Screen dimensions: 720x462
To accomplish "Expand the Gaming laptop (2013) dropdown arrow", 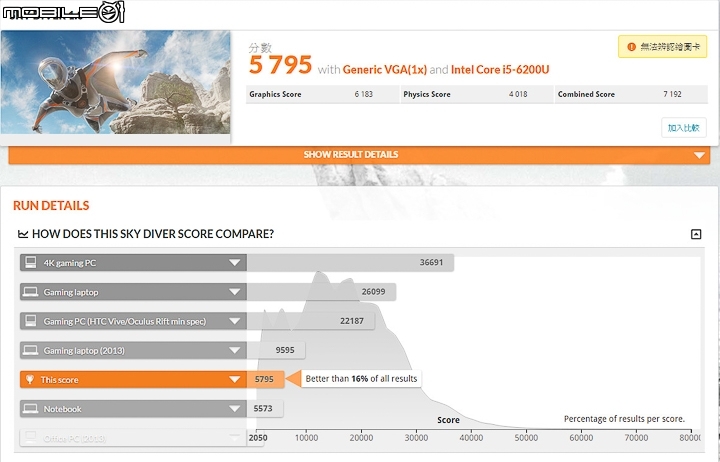I will [235, 350].
